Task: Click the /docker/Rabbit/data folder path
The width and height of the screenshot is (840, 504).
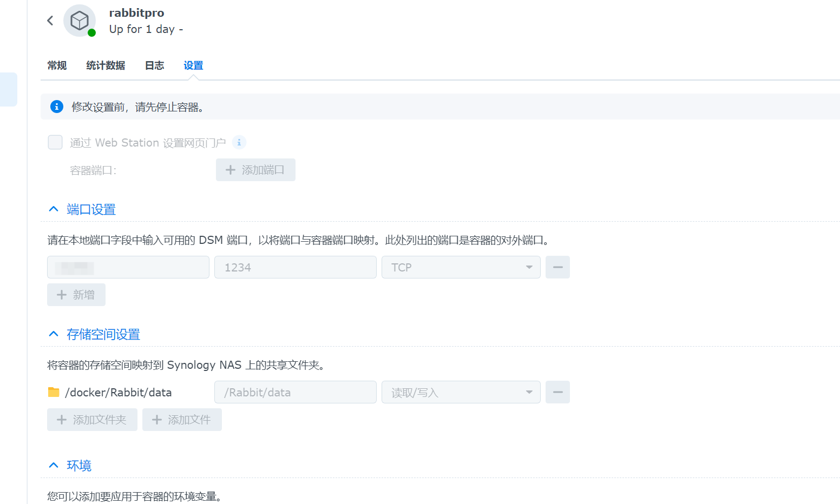Action: pyautogui.click(x=119, y=393)
